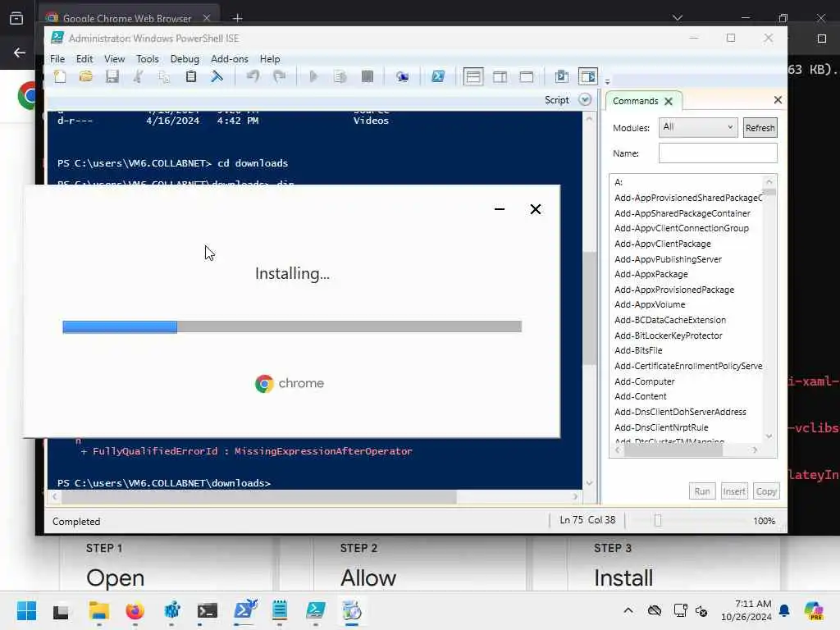Click the Start PowerShell.exe icon
The width and height of the screenshot is (840, 630).
pos(438,76)
